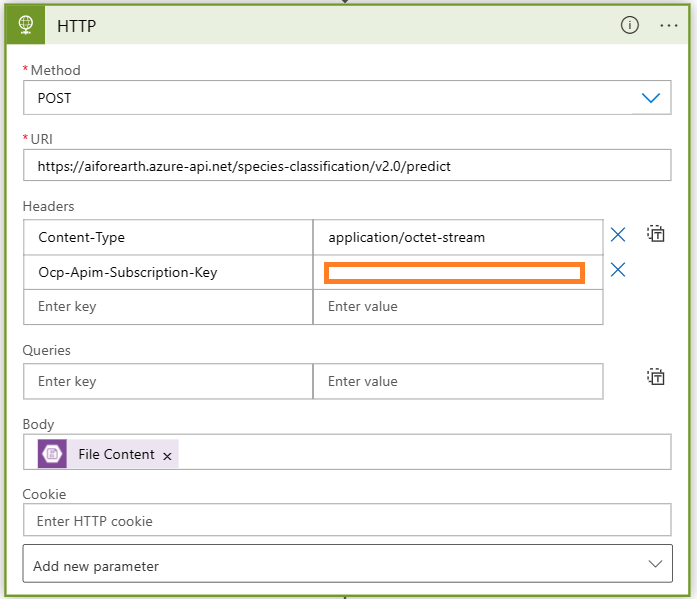
Task: Remove the File Content token from Body
Action: [168, 455]
